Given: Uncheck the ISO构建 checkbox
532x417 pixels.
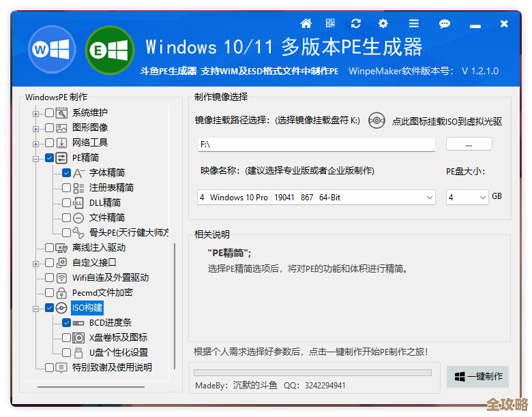Looking at the screenshot, I should (50, 308).
